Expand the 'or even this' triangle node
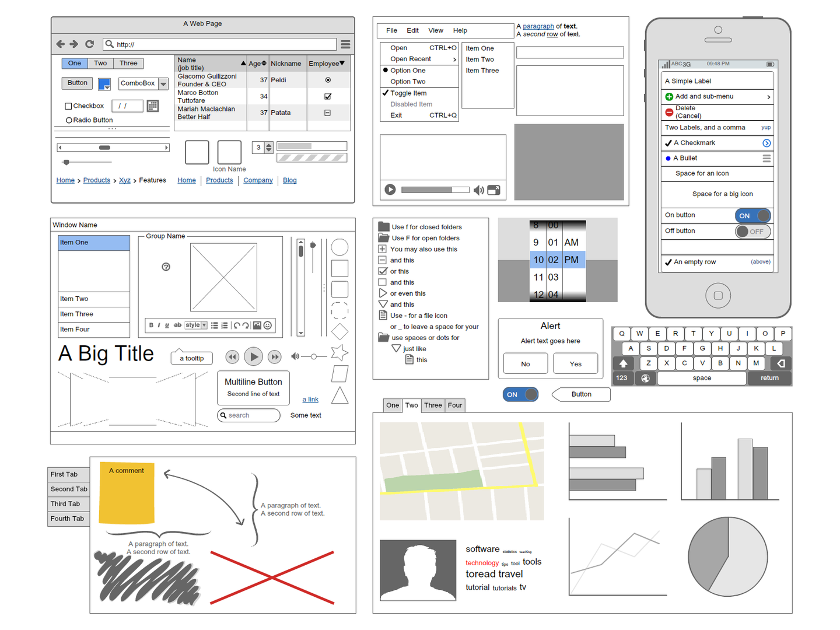 (383, 293)
